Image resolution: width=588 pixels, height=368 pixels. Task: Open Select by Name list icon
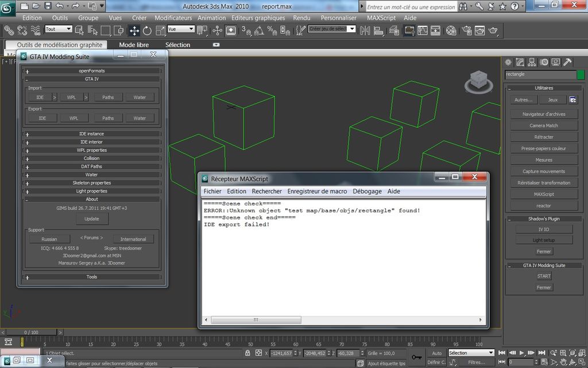click(x=92, y=30)
